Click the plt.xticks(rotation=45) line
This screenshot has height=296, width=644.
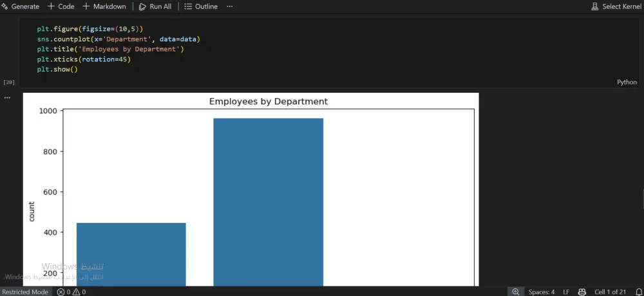click(x=83, y=59)
